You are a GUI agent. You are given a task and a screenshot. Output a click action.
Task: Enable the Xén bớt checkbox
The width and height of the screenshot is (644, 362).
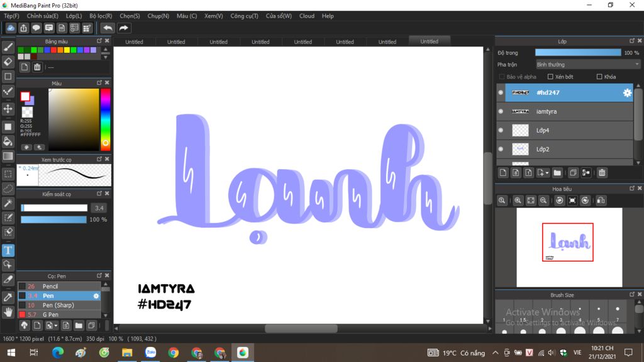coord(550,77)
